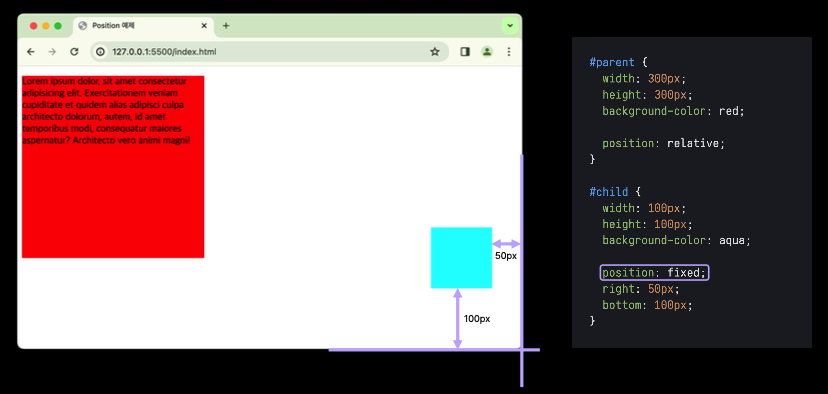
Task: Expand the tab search chevron button
Action: (x=510, y=25)
